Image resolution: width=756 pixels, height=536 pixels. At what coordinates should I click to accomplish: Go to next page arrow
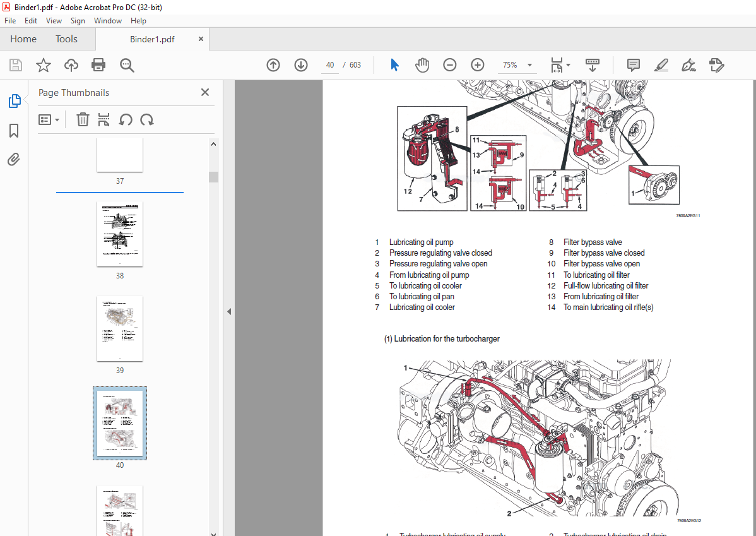(301, 64)
